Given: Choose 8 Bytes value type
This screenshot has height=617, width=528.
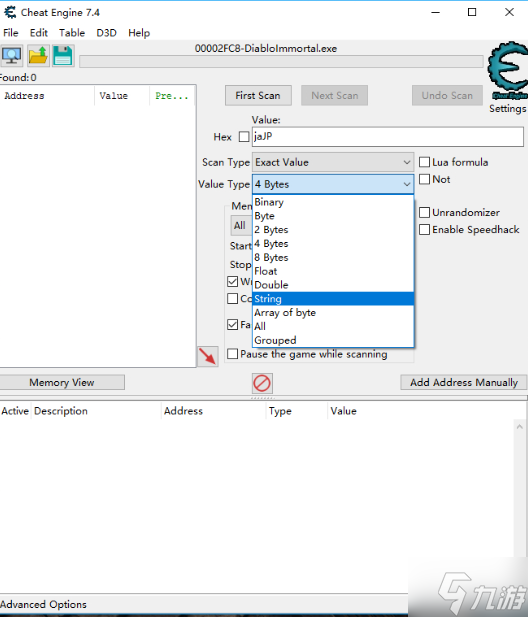Looking at the screenshot, I should (x=333, y=257).
